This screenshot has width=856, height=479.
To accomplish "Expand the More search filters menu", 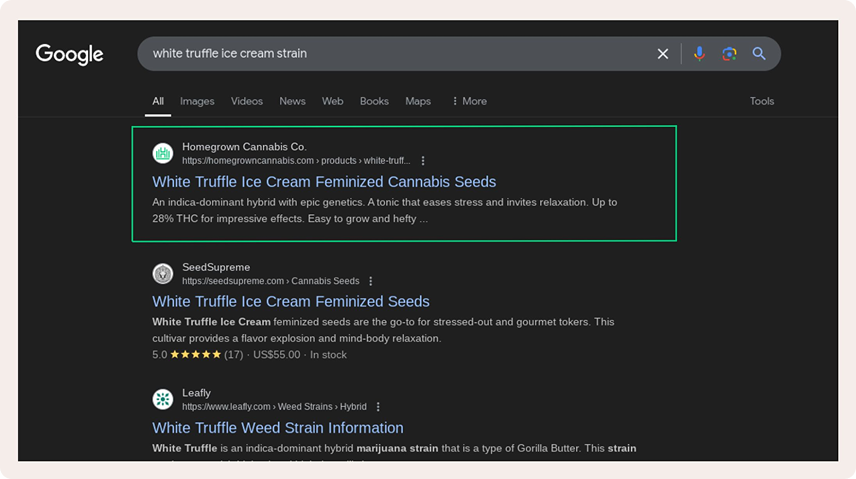I will [x=469, y=101].
